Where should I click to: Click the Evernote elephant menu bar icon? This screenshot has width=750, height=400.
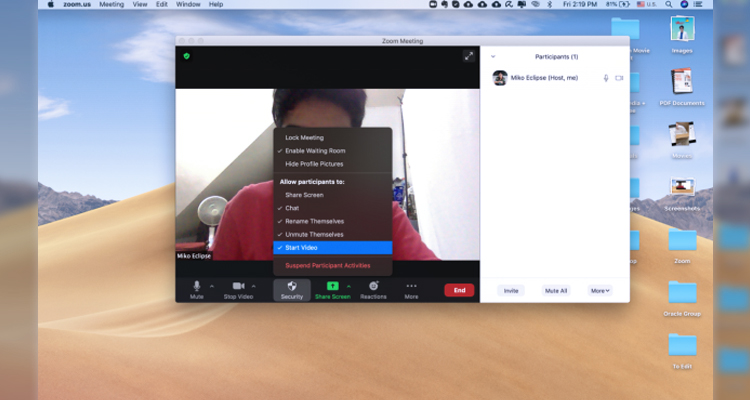click(445, 4)
